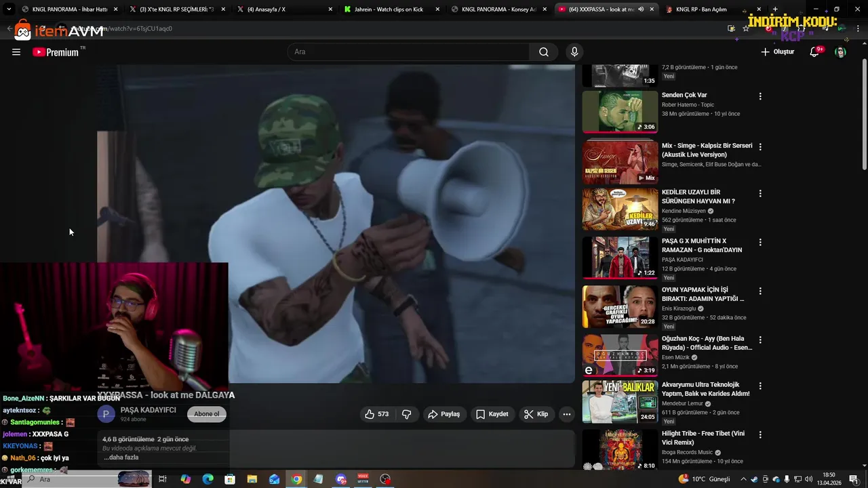Start voice search with microphone icon
868x488 pixels.
click(574, 52)
